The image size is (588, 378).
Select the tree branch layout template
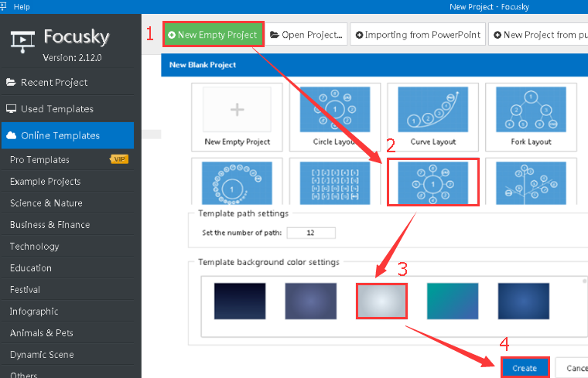click(x=531, y=182)
